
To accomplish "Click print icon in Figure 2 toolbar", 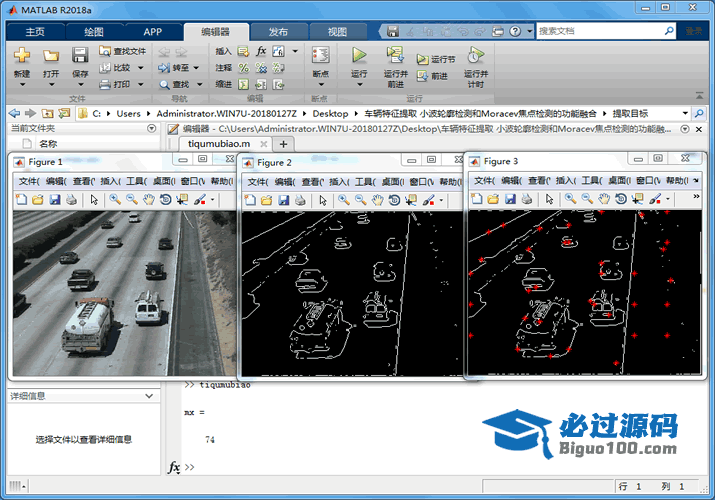I will click(301, 200).
